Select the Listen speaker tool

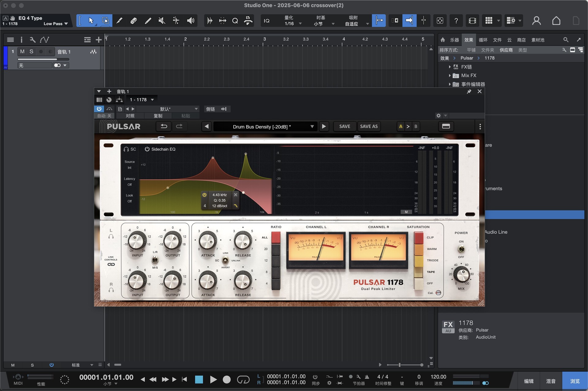click(x=190, y=20)
